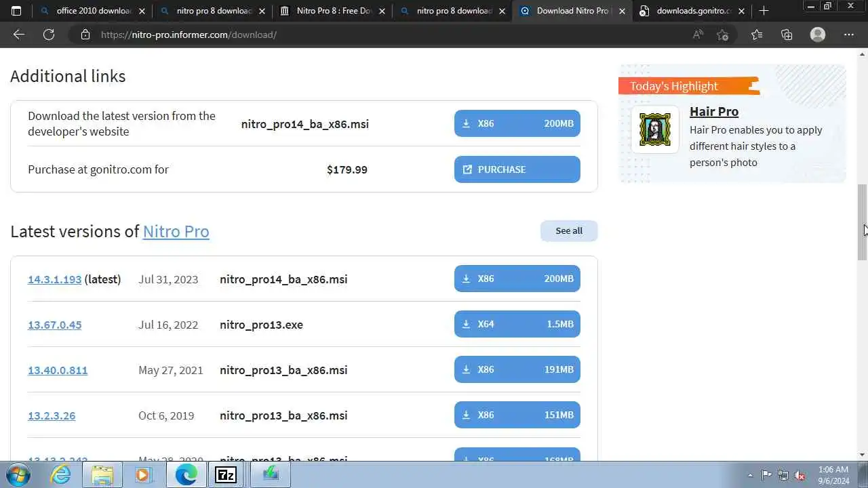Open version 13.40.0.811 link
This screenshot has height=488, width=868.
tap(58, 370)
